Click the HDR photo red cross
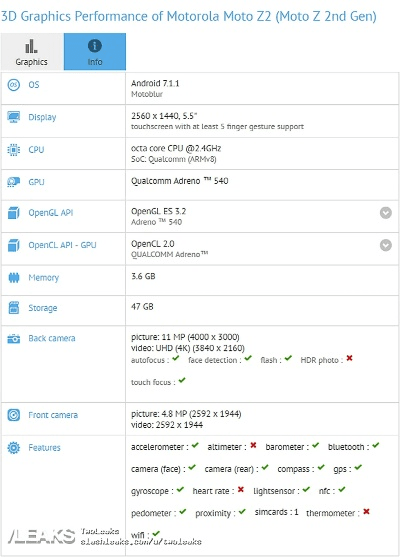 click(350, 358)
